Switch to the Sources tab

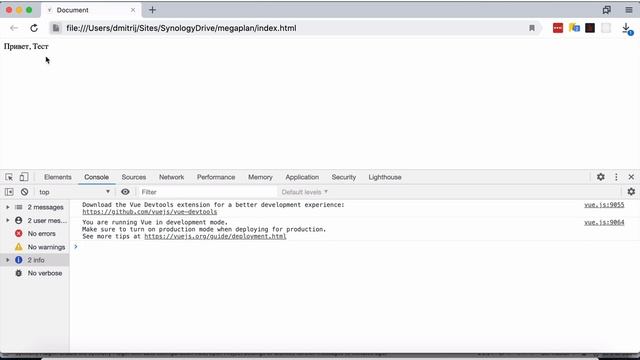point(133,177)
